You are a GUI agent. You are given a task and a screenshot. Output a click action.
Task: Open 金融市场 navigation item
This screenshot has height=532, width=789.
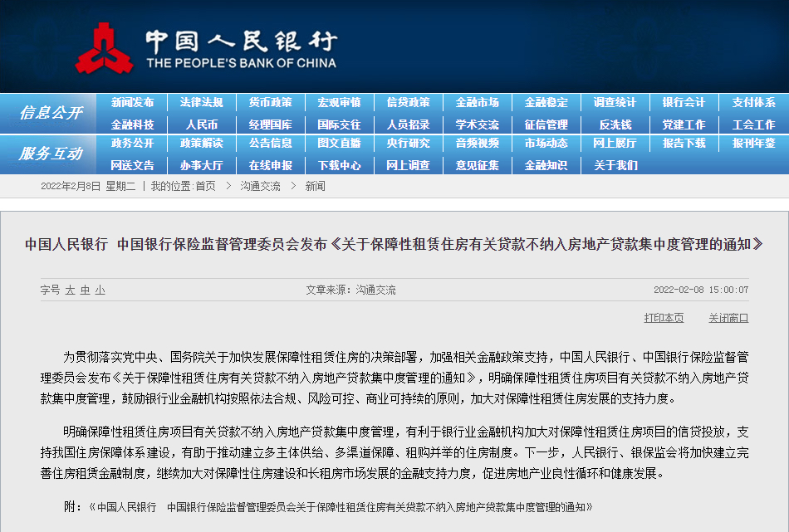point(477,103)
